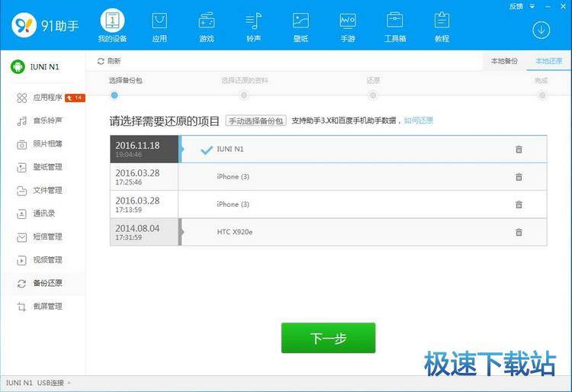Screen dimensions: 572x392
Task: Open 视频管理 video management in sidebar
Action: click(x=40, y=260)
